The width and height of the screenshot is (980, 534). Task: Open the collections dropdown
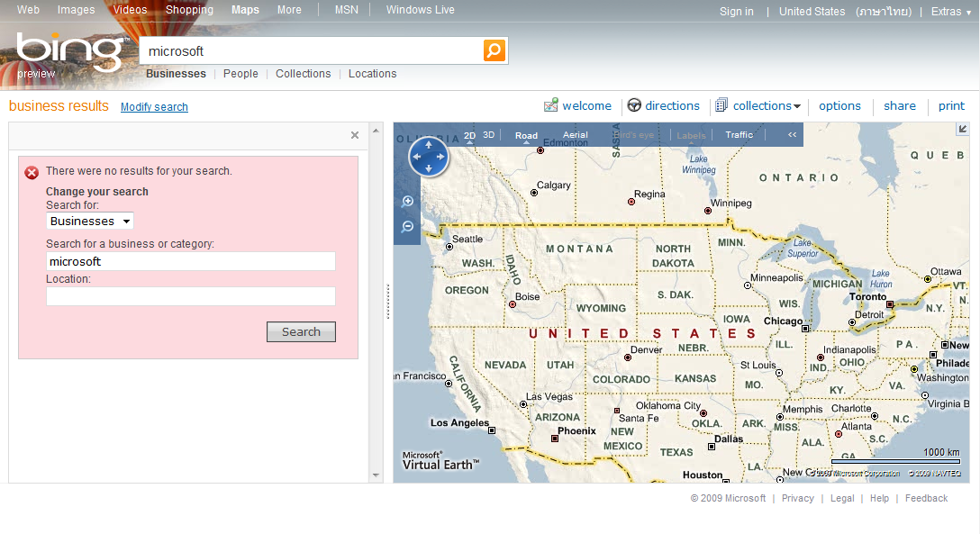coord(797,106)
